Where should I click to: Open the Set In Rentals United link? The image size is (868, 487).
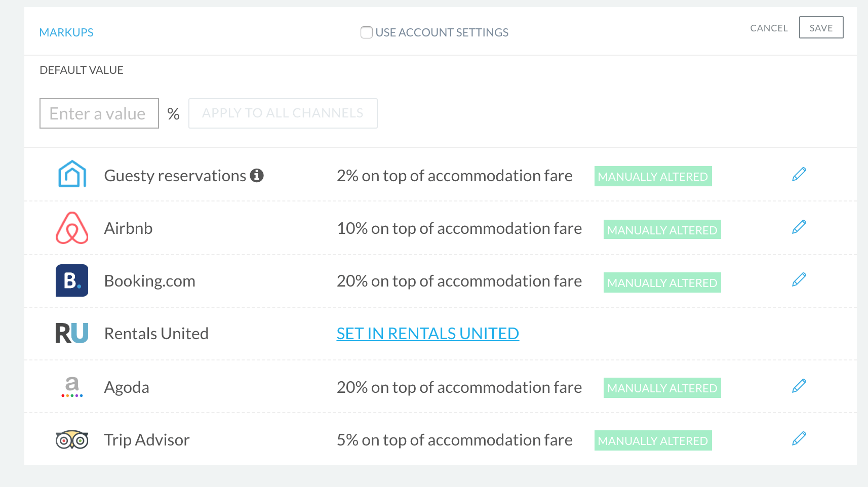[x=428, y=334]
